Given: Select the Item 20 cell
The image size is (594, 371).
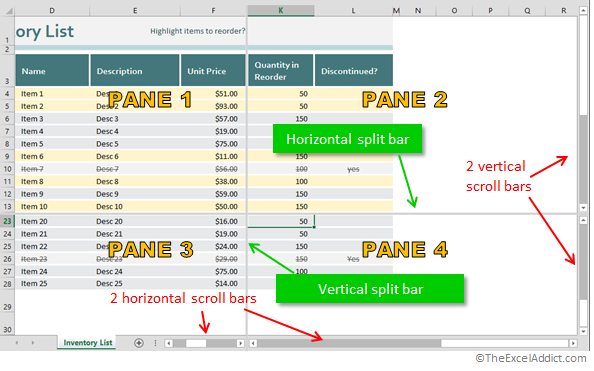Looking at the screenshot, I should (x=52, y=221).
